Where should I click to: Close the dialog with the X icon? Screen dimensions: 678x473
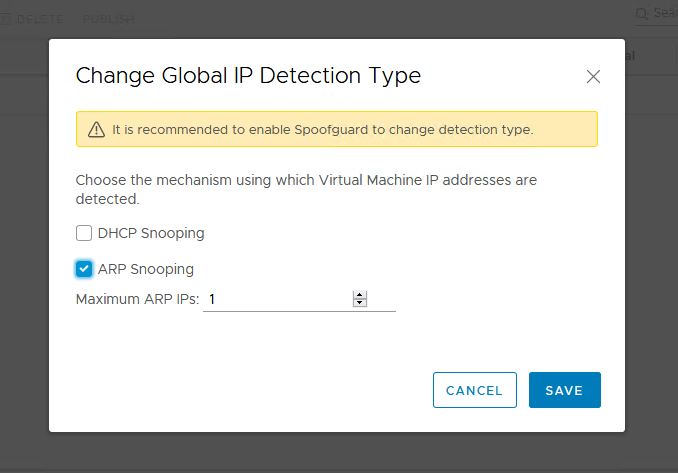593,76
